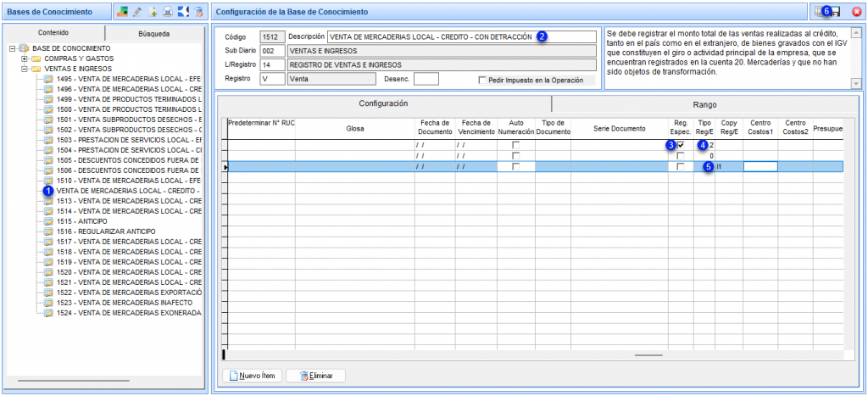Click the first colored icon in knowledge base toolbar

coord(123,11)
